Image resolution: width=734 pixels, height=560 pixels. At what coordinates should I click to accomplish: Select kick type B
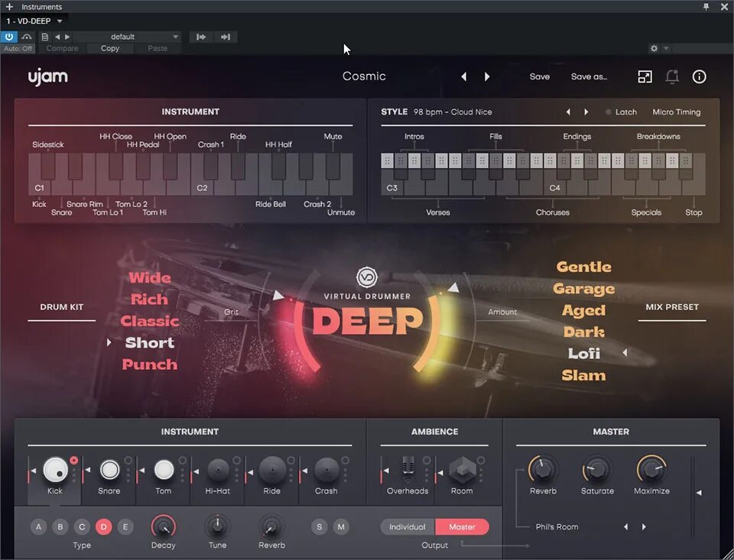click(x=60, y=527)
